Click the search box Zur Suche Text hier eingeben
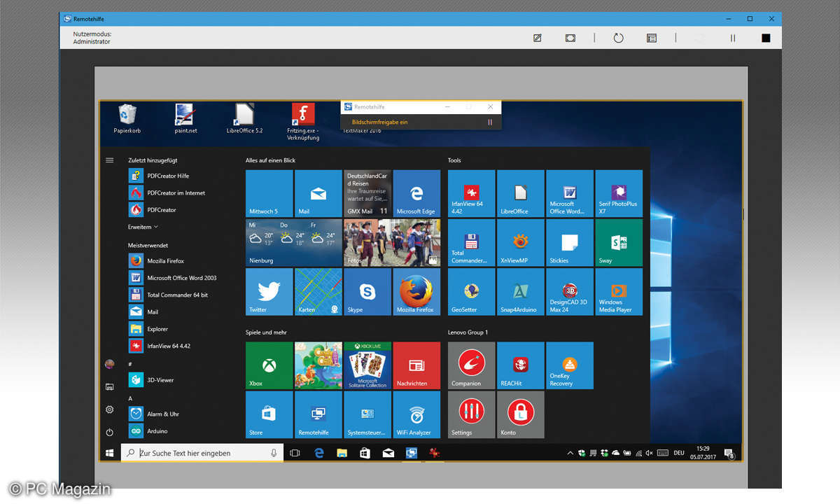 [202, 453]
